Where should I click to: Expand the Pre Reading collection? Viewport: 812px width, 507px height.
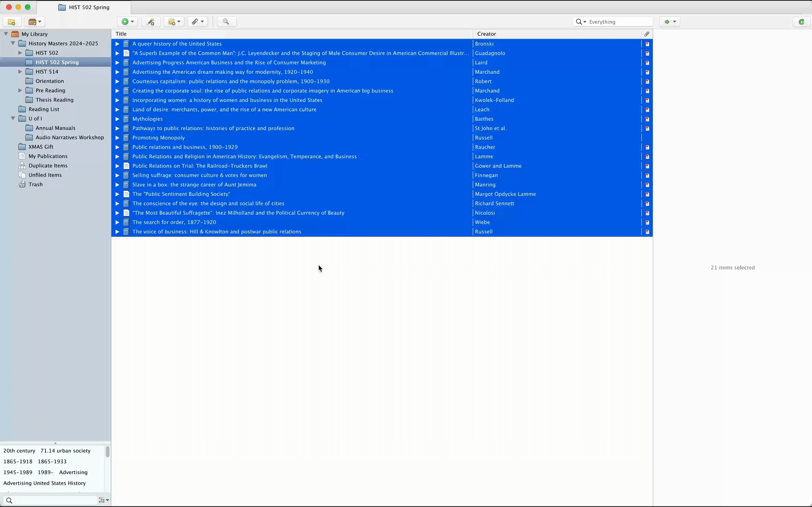pos(20,90)
